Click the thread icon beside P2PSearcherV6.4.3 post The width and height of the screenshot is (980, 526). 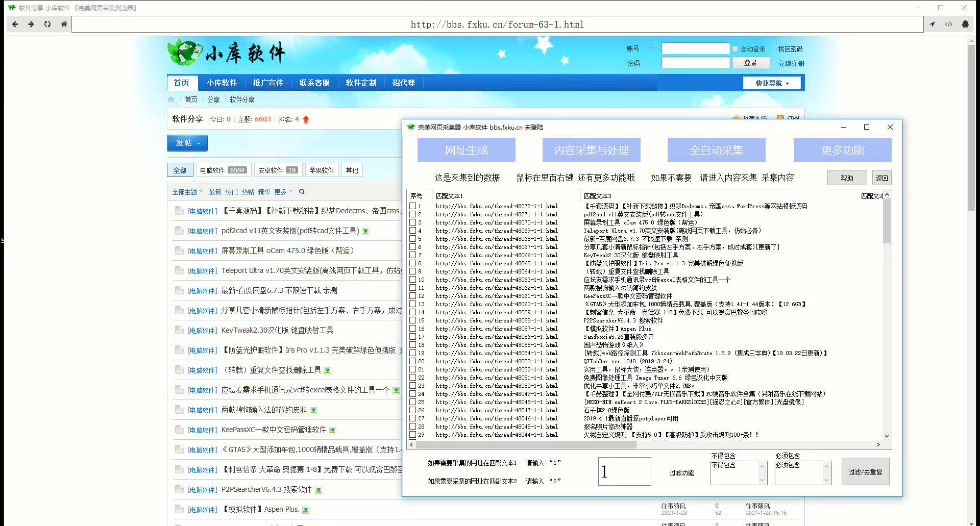coord(179,489)
